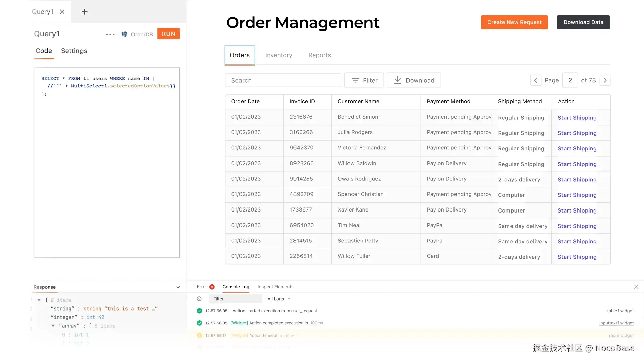Open Query1 more options menu
The image size is (644, 362).
click(x=110, y=34)
